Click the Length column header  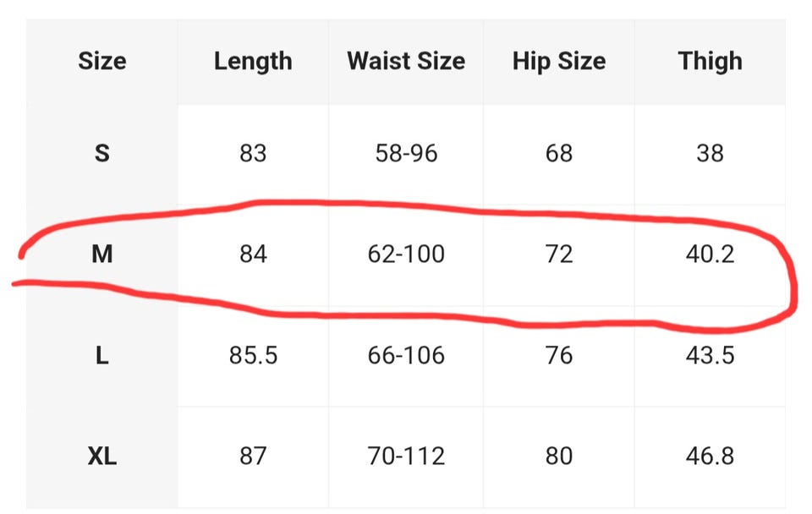click(253, 62)
